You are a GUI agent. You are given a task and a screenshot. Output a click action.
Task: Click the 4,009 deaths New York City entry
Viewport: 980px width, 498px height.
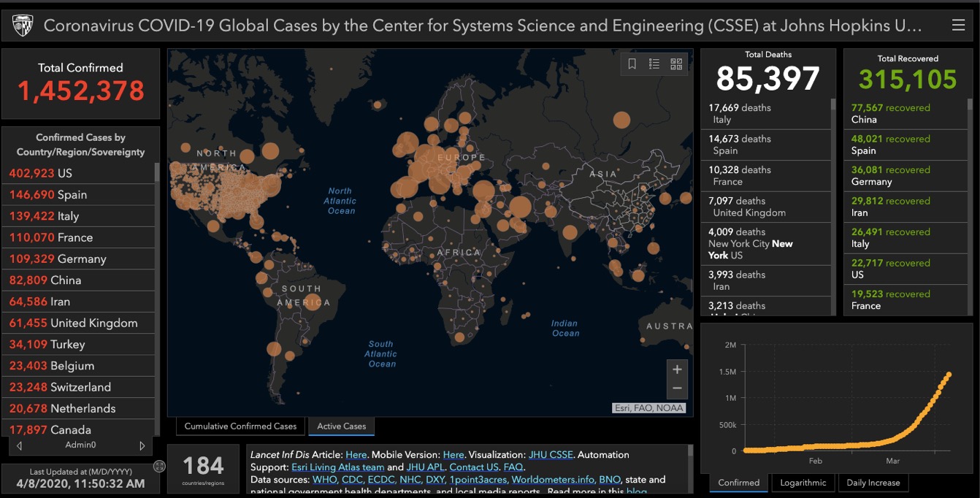765,244
